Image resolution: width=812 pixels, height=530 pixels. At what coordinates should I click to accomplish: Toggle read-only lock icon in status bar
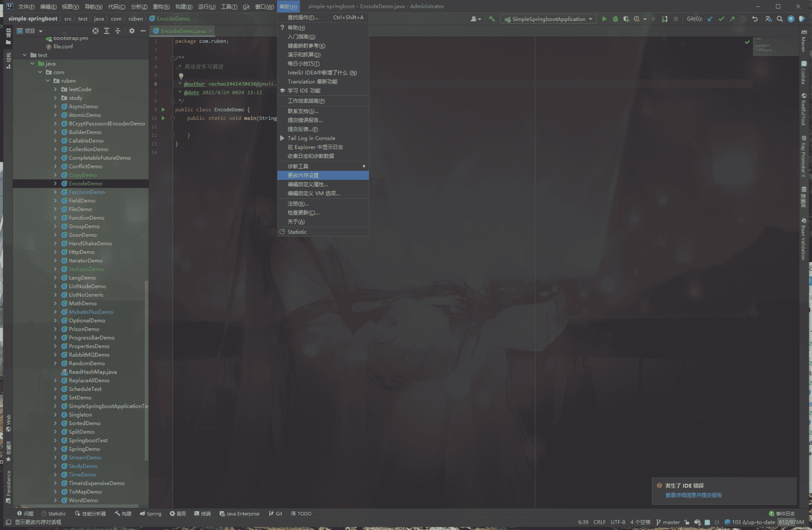tap(686, 522)
